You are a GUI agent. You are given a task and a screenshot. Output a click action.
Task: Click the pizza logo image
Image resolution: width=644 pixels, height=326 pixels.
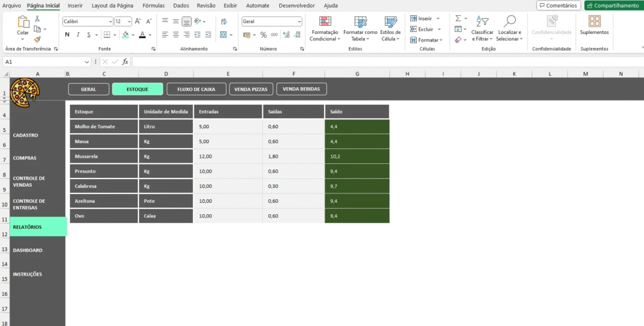pyautogui.click(x=25, y=89)
